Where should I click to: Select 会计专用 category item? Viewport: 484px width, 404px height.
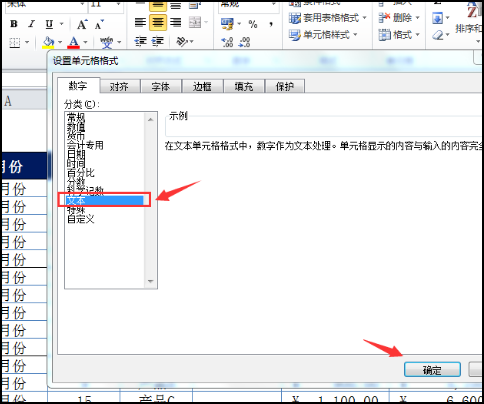[85, 145]
